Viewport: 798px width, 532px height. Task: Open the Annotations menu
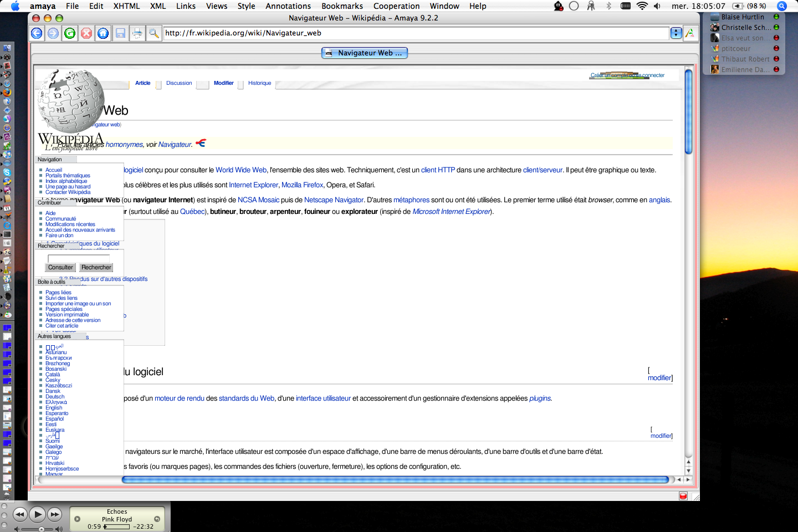point(288,6)
